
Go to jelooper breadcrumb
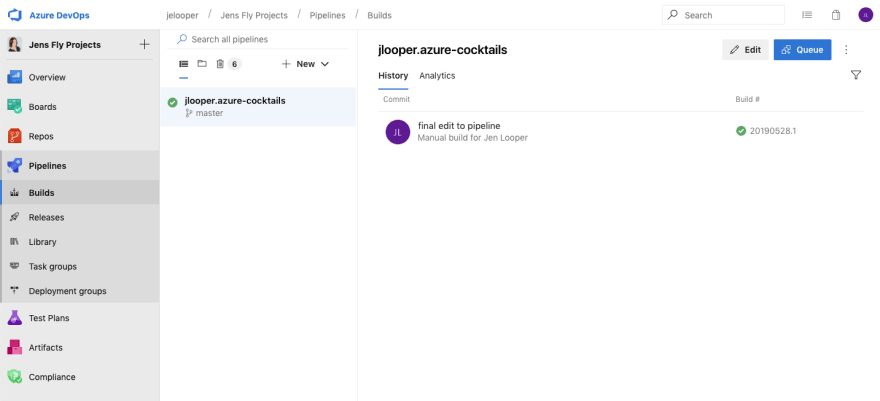[182, 15]
